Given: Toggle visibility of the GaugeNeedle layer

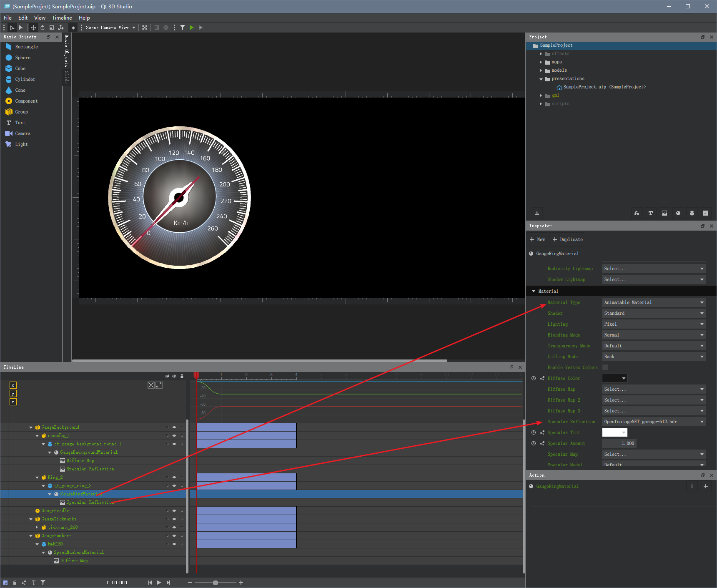Looking at the screenshot, I should [174, 510].
